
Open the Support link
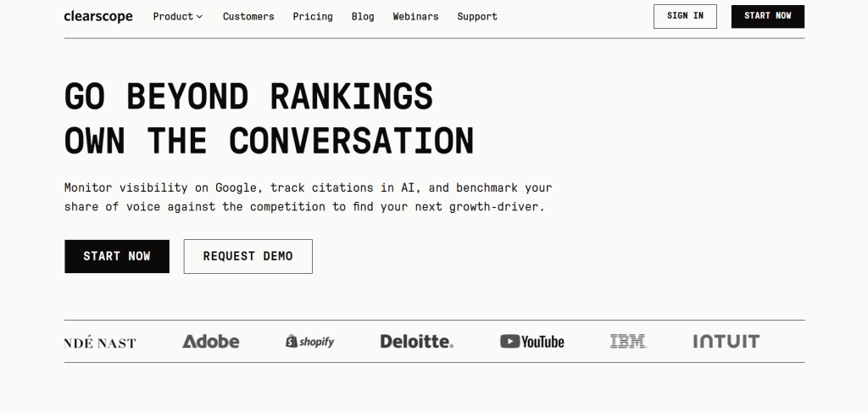pyautogui.click(x=477, y=16)
